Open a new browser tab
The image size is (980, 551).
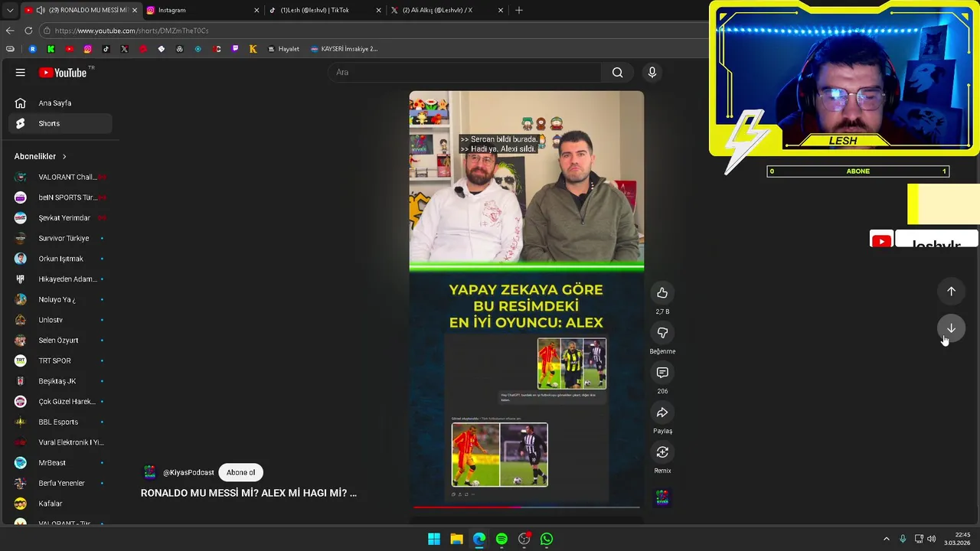pos(519,10)
